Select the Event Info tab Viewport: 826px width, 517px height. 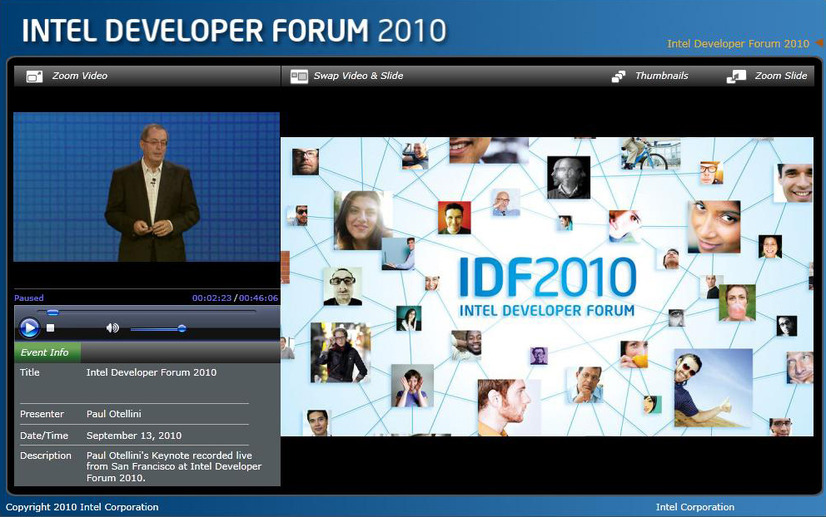point(47,352)
